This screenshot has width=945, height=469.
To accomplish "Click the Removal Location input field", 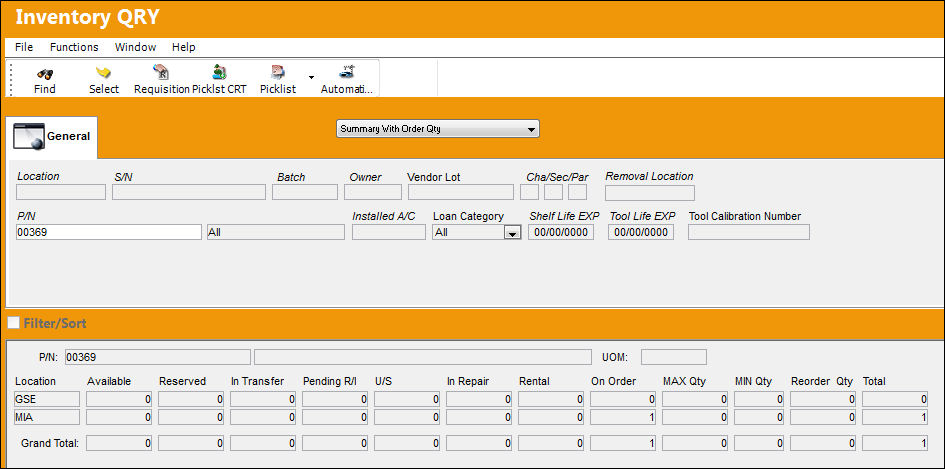I will [650, 193].
